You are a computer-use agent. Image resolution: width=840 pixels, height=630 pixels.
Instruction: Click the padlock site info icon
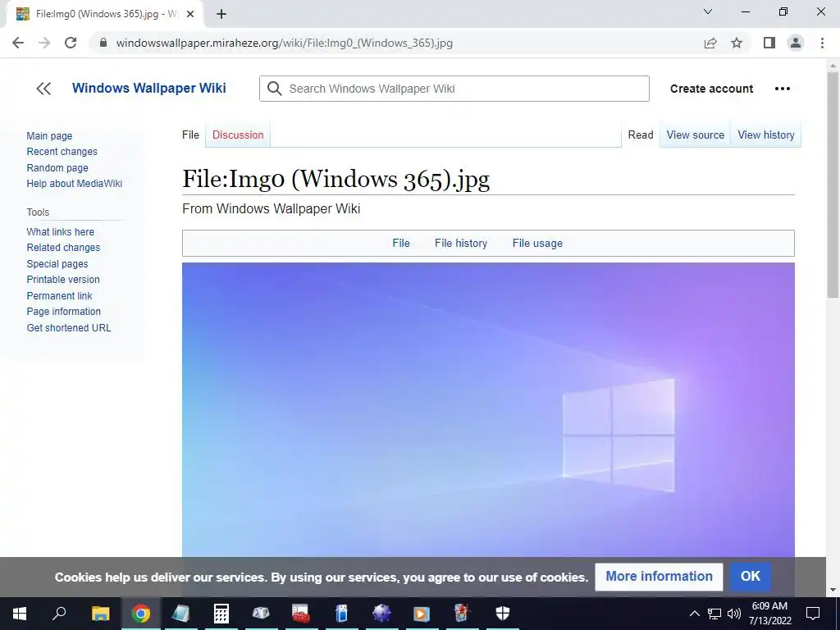[103, 43]
